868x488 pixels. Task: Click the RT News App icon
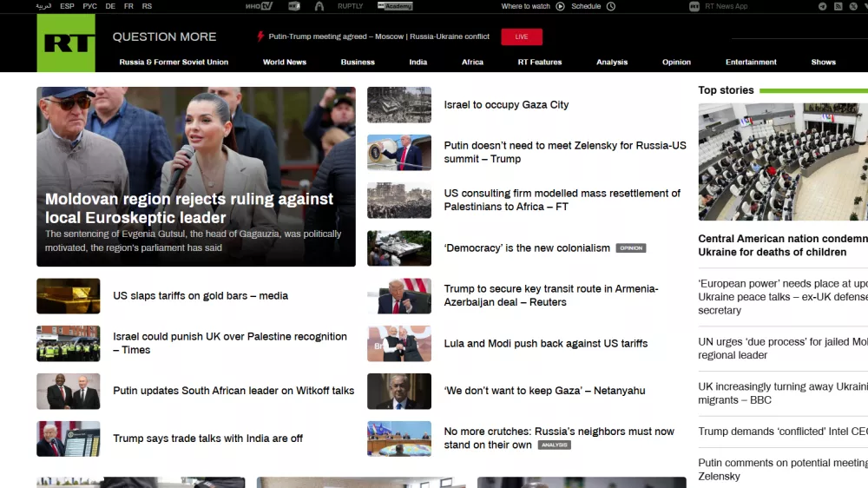(694, 6)
